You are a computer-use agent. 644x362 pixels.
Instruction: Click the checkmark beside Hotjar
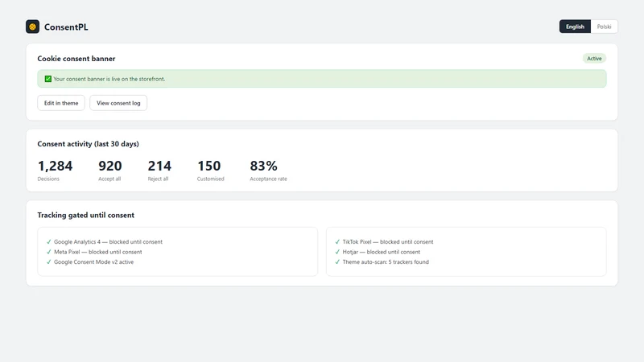(x=337, y=252)
